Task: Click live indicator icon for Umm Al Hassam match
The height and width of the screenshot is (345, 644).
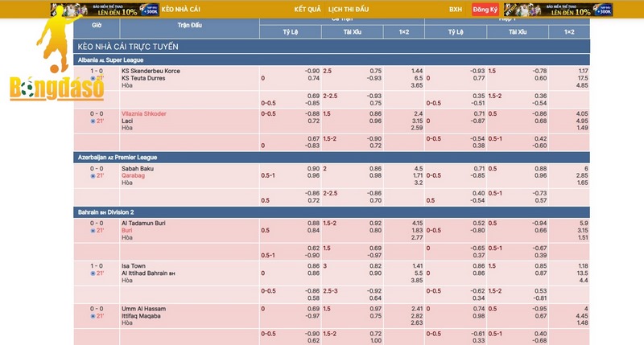Action: (93, 317)
